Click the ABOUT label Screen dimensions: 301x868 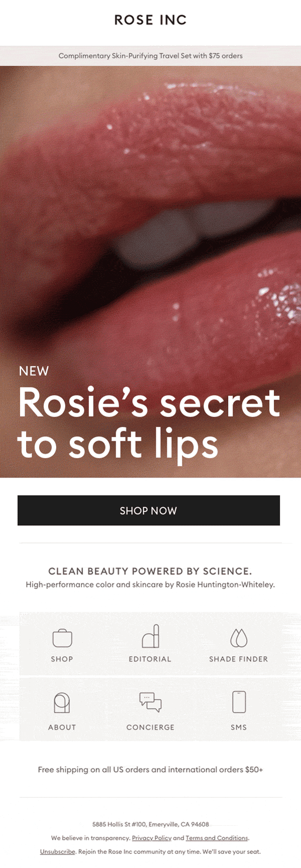pos(62,728)
